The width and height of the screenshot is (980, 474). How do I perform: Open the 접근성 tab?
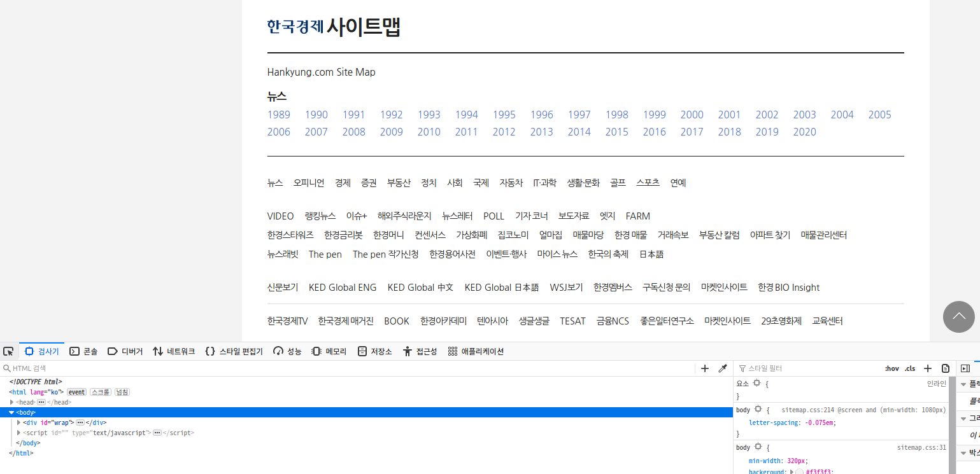point(420,351)
